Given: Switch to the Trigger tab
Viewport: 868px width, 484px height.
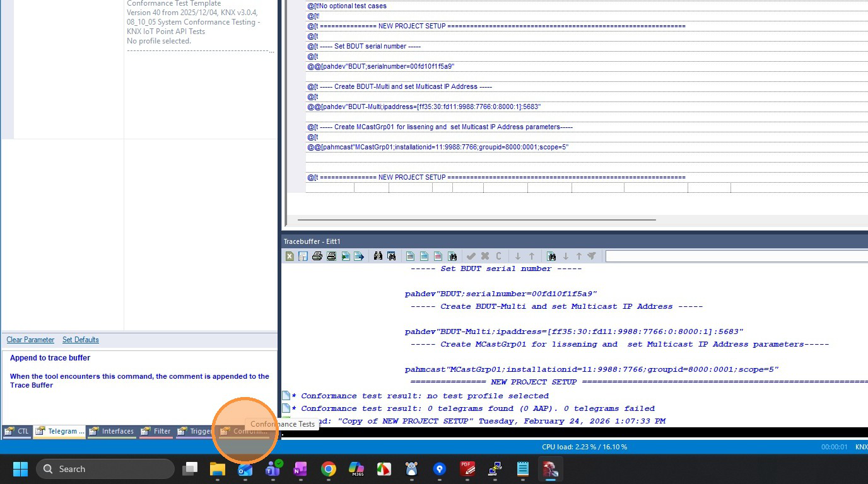Looking at the screenshot, I should 195,432.
